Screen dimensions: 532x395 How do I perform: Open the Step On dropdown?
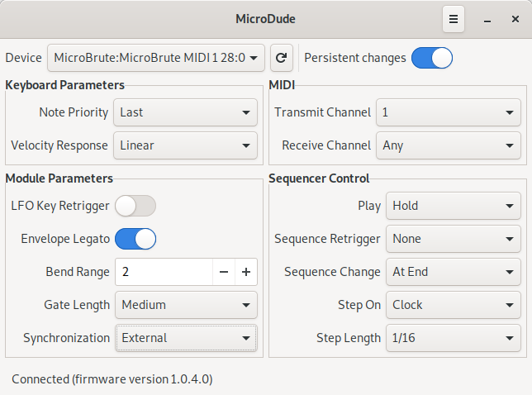[454, 305]
